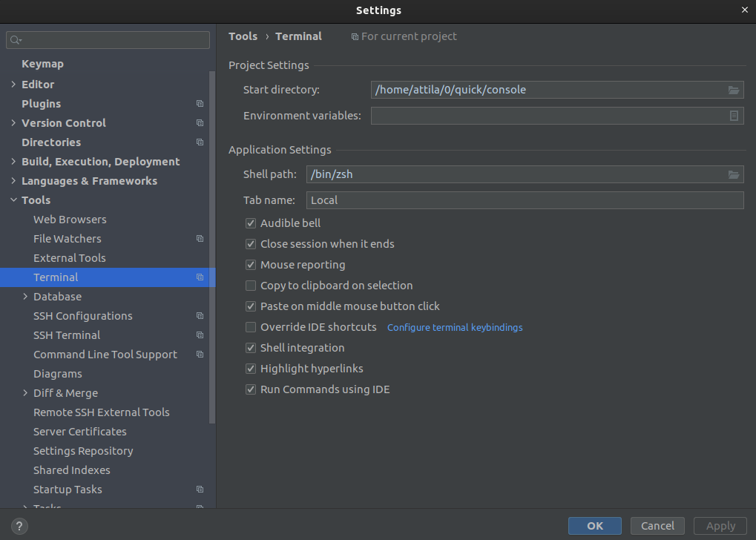Uncheck Mouse reporting option

(x=251, y=264)
